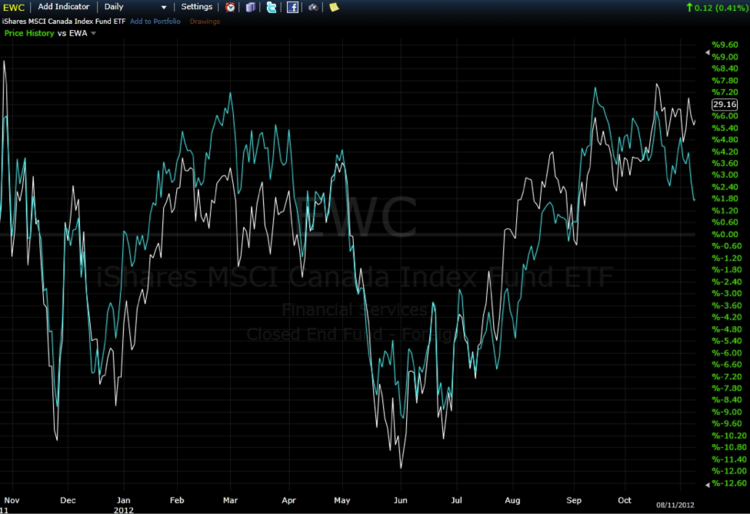Select the Price History label
Screen dimensions: 750x514
pos(29,33)
